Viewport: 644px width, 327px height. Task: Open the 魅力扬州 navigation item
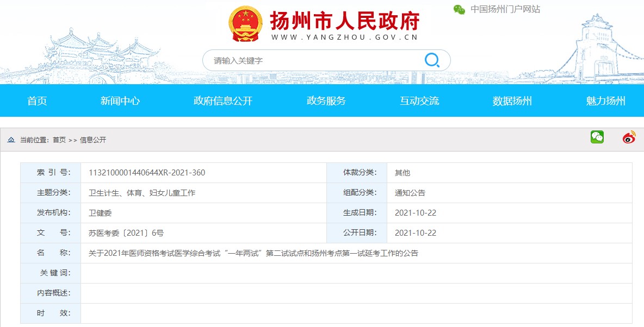coord(605,101)
